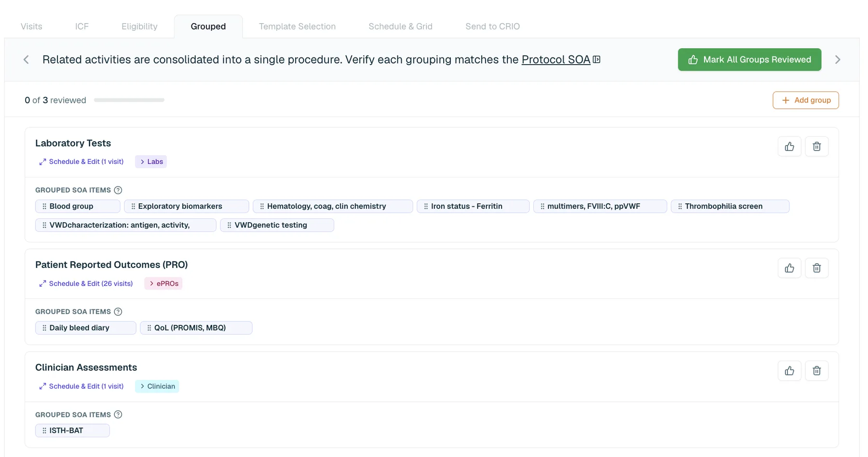The height and width of the screenshot is (457, 868).
Task: Click drag handle of Thrombophilia screen chip
Action: coord(680,206)
